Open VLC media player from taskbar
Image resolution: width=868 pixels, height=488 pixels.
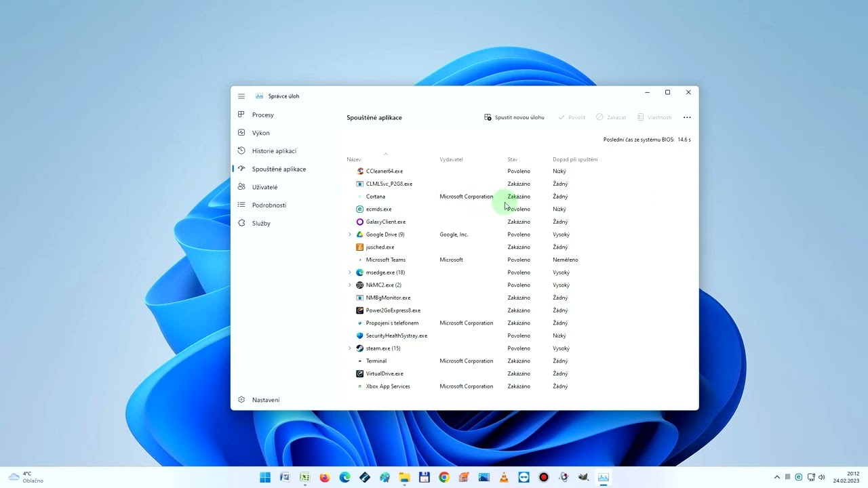(504, 477)
